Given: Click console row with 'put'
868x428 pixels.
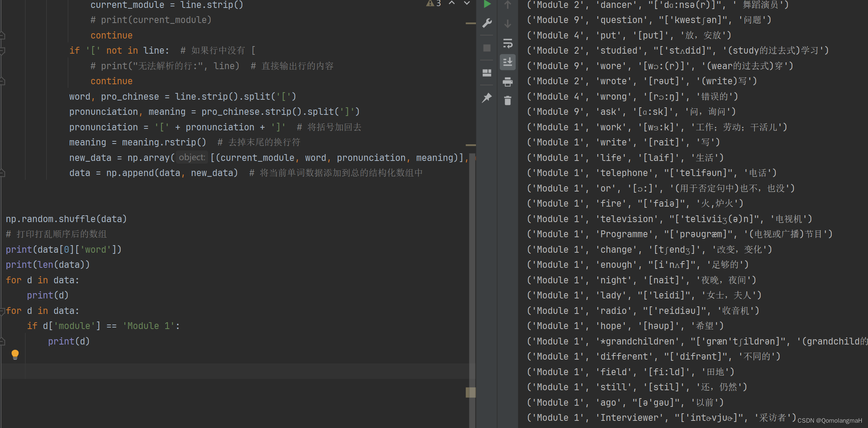Looking at the screenshot, I should pyautogui.click(x=629, y=36).
